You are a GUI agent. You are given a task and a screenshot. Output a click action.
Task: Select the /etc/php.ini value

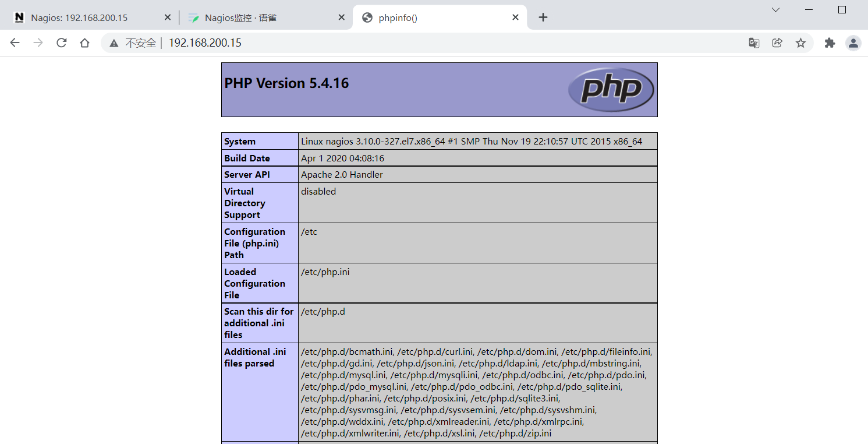pos(325,272)
